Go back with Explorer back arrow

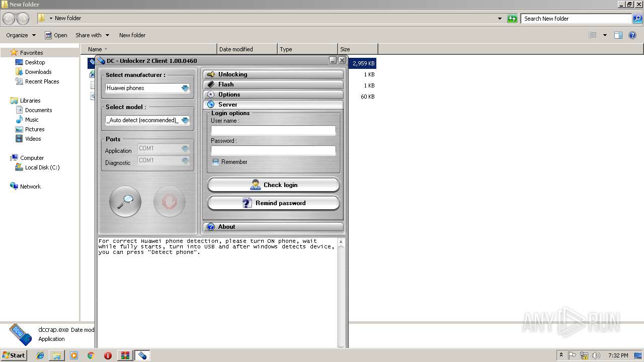9,19
